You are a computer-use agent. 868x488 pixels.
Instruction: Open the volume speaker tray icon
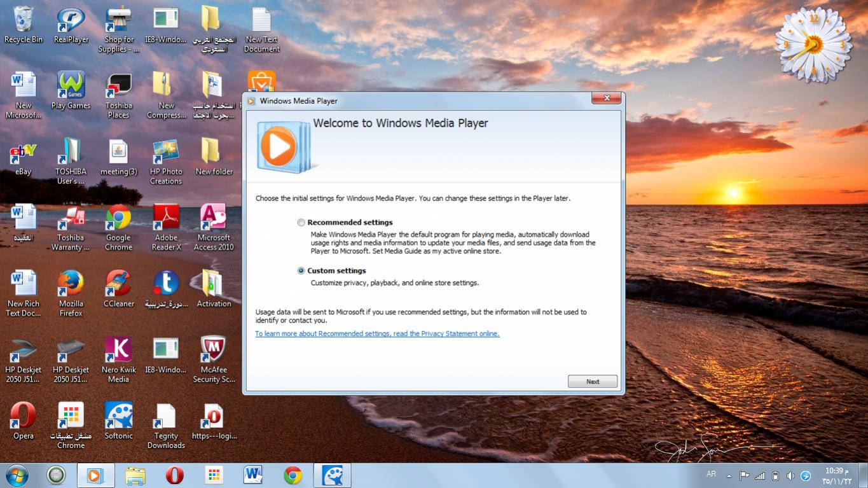790,476
